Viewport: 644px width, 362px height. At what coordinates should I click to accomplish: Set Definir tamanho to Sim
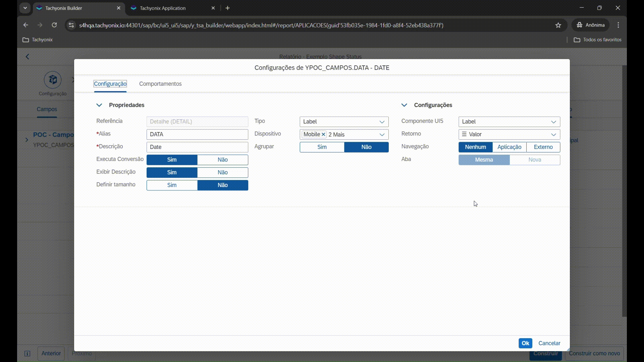[172, 185]
